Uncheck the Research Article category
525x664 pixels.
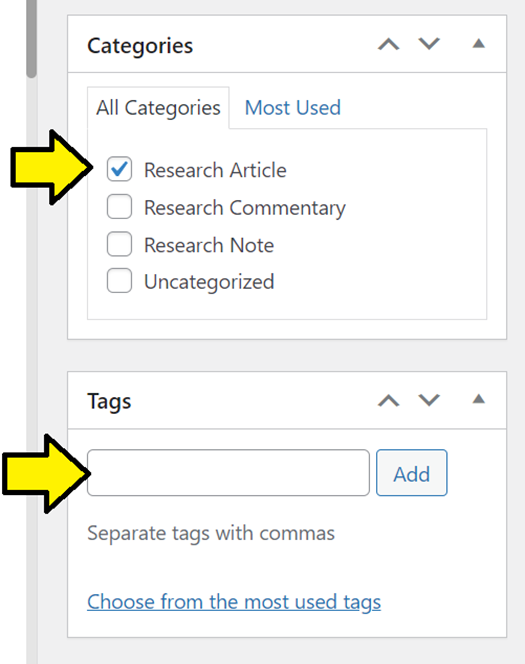click(x=119, y=169)
